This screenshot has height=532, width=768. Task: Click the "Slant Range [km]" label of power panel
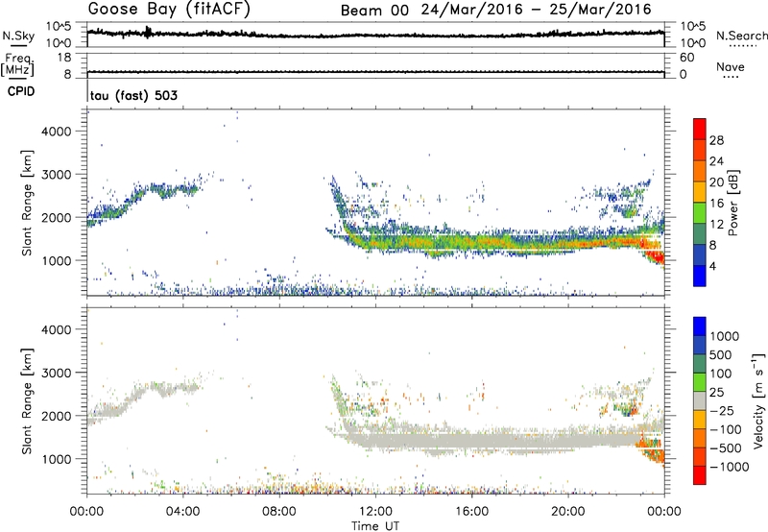coord(27,203)
